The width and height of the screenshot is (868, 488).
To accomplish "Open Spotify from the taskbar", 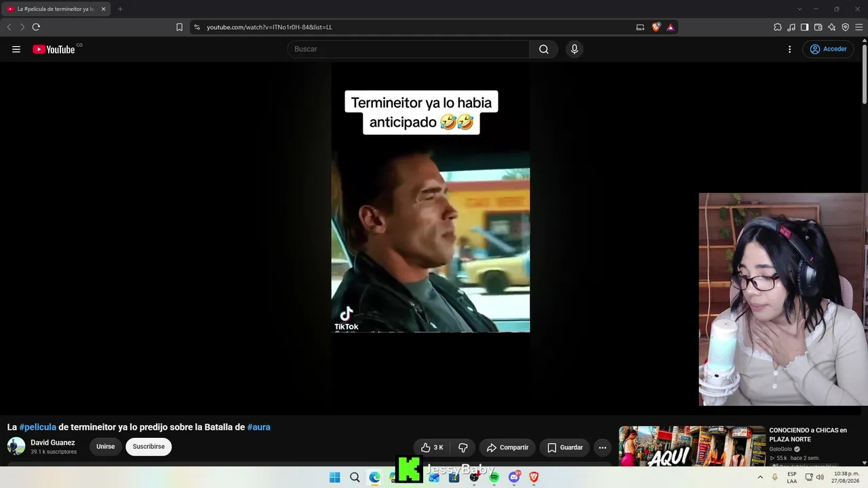I will click(x=494, y=477).
